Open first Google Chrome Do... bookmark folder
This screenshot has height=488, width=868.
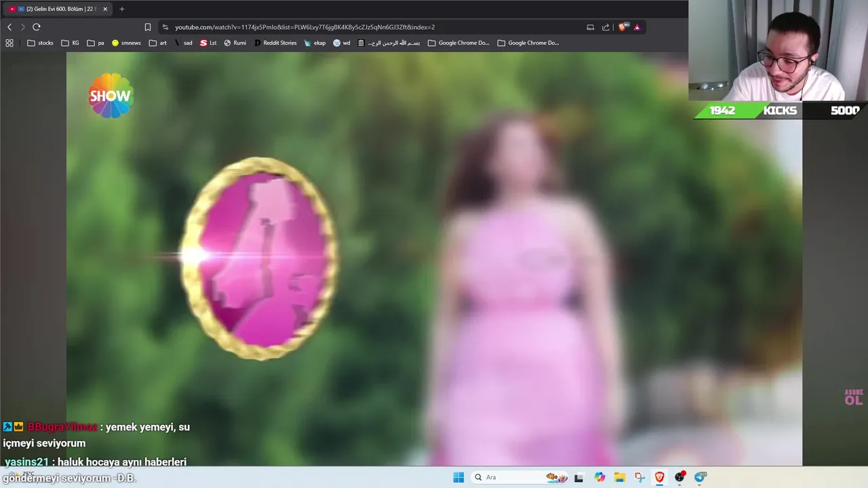tap(458, 43)
